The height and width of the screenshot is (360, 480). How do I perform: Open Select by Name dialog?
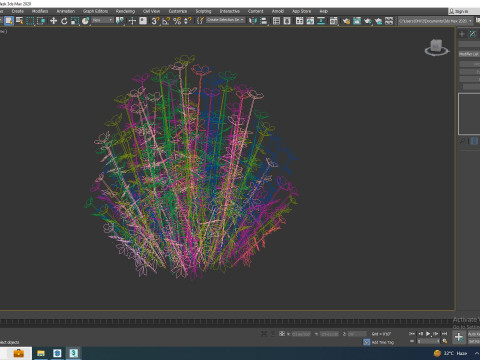coord(20,21)
